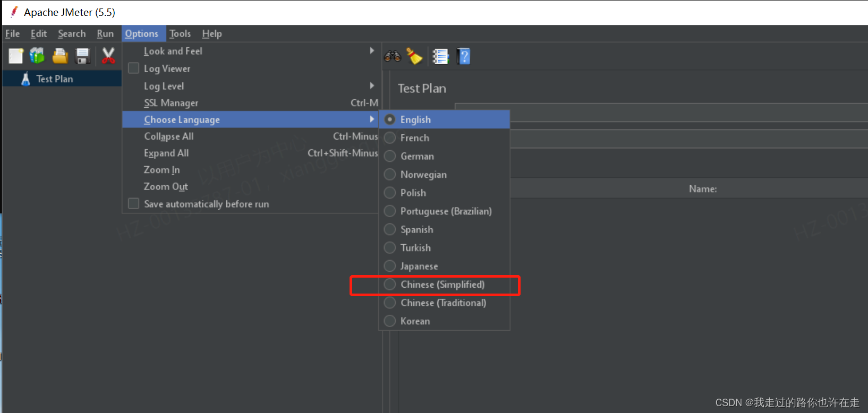Image resolution: width=868 pixels, height=413 pixels.
Task: Open the Help menu
Action: (212, 33)
